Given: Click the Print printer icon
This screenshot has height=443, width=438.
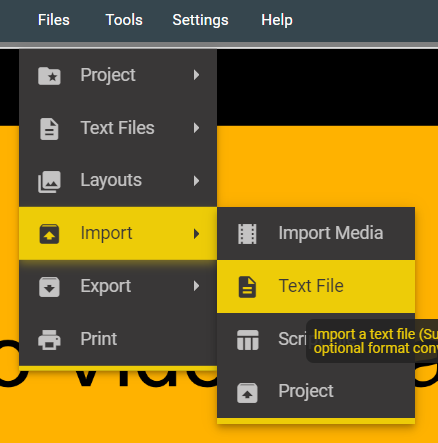Looking at the screenshot, I should coord(49,340).
